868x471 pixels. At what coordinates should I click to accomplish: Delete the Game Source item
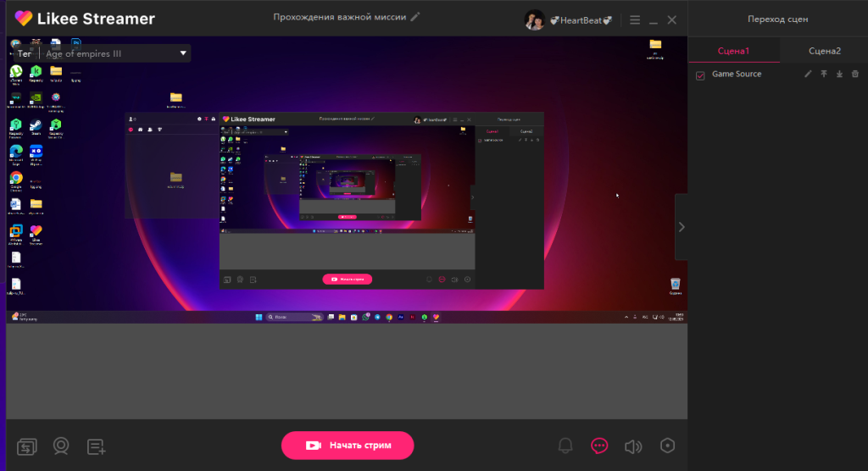pyautogui.click(x=854, y=74)
